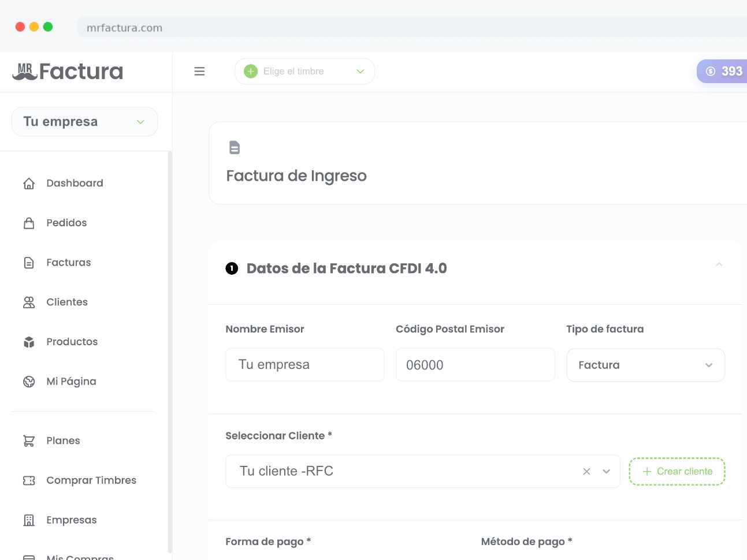
Task: Open the Elige el timbre dropdown
Action: [x=304, y=72]
